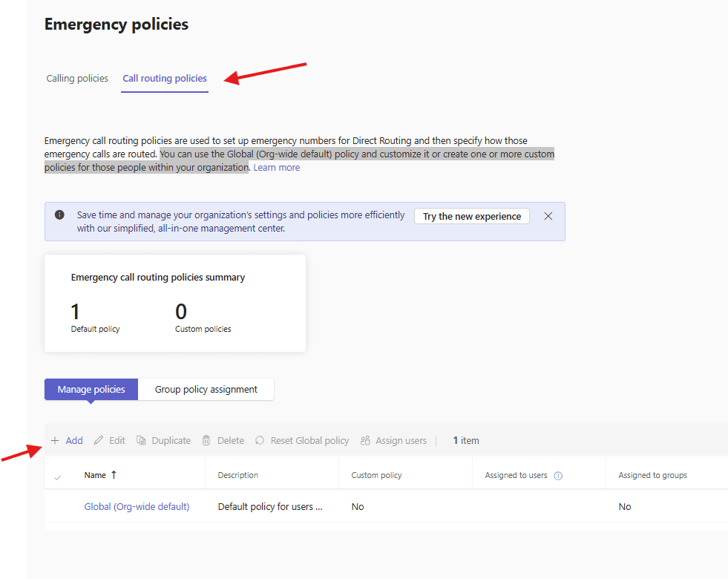Select the Manage policies tab
The height and width of the screenshot is (579, 728).
(x=91, y=389)
